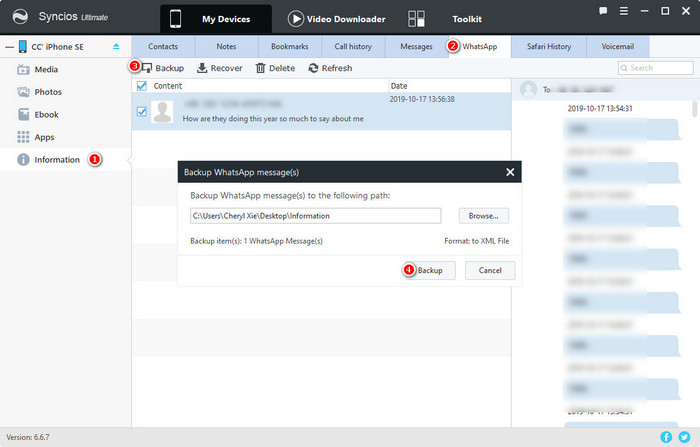
Task: Switch to the WhatsApp tab
Action: [x=479, y=46]
